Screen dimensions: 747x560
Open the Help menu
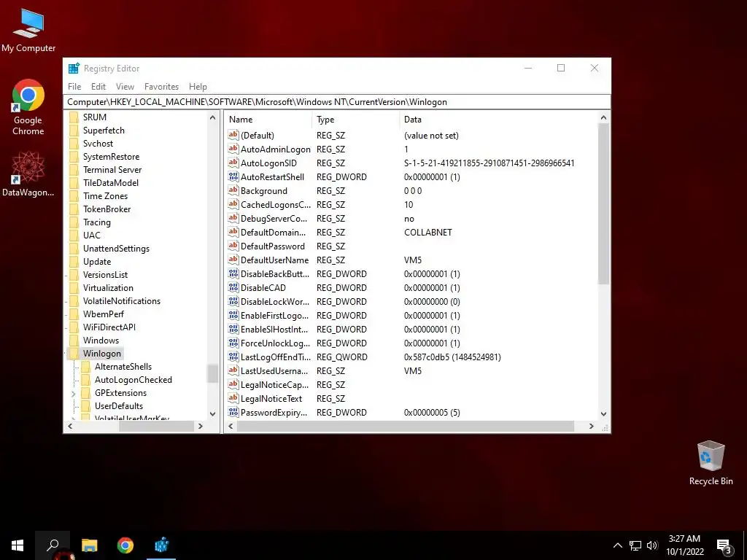[x=198, y=87]
